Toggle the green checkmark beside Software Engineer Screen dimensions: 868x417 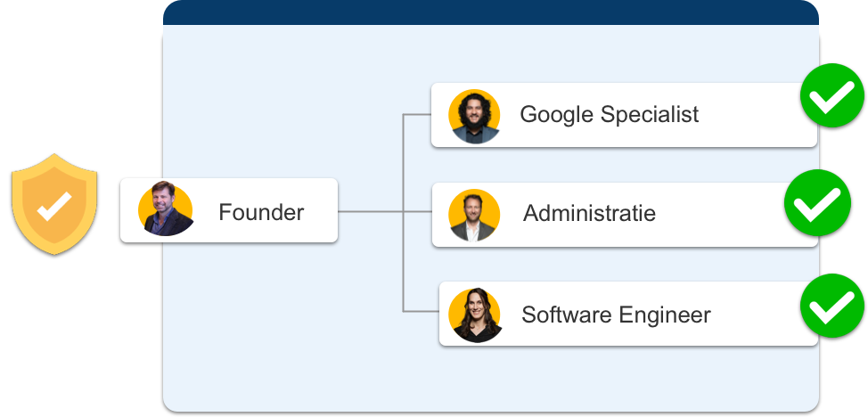[832, 307]
